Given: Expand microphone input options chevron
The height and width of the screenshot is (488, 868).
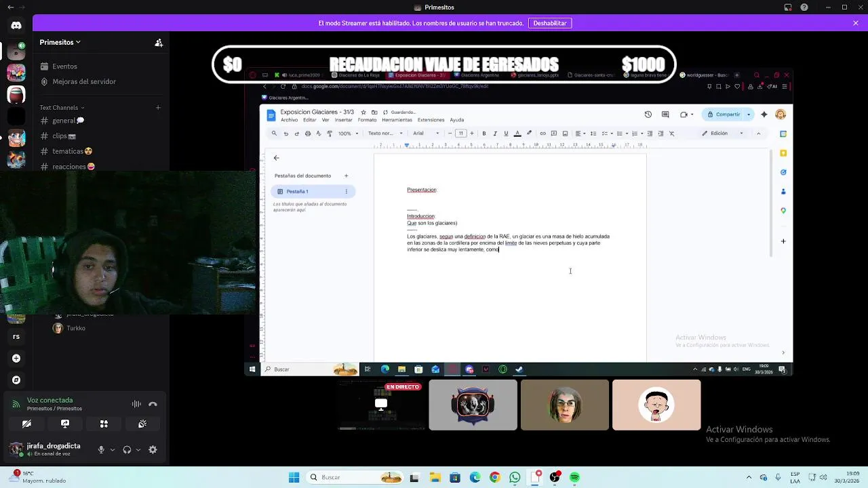Looking at the screenshot, I should click(x=113, y=449).
